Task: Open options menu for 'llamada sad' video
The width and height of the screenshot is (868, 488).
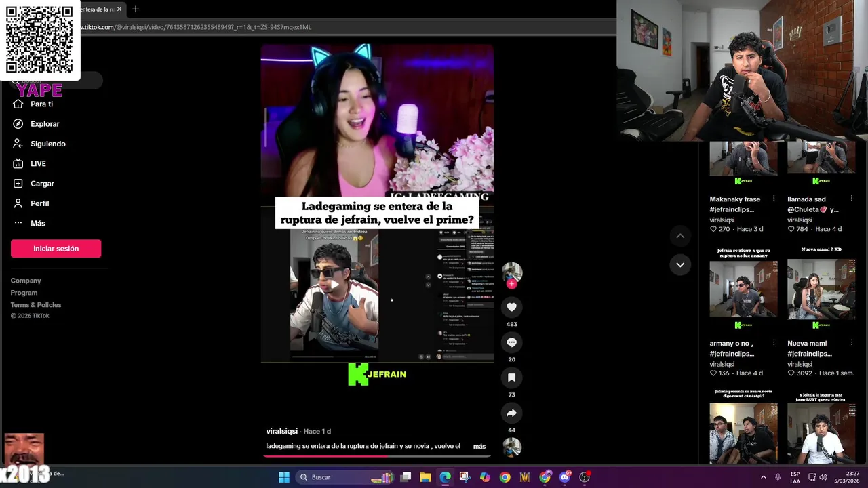Action: [851, 199]
